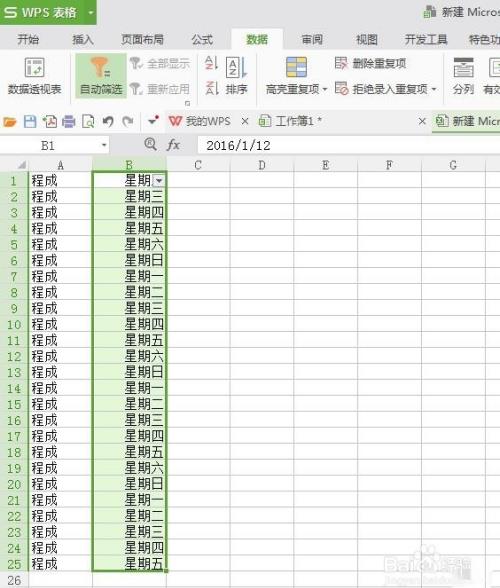Click the fx insert function icon

173,145
